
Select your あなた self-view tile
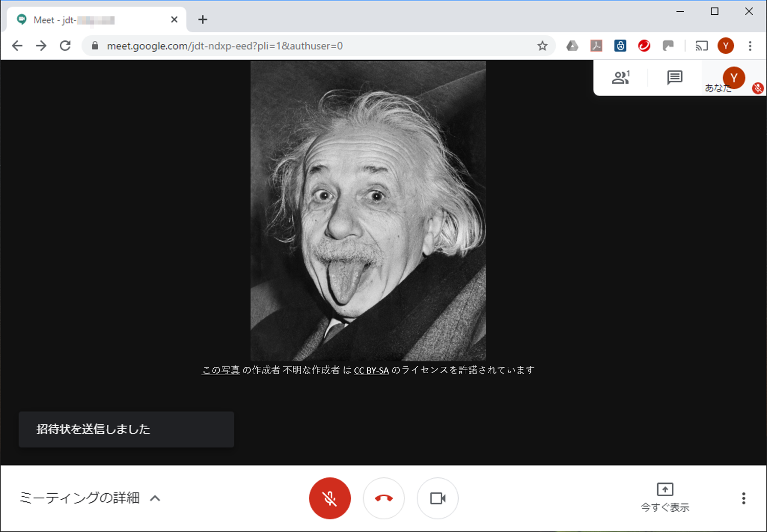click(733, 78)
